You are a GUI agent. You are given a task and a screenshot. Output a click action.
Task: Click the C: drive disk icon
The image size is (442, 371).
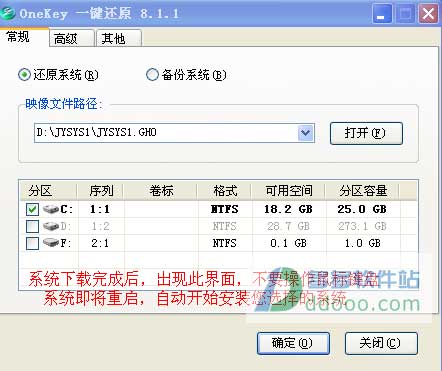pyautogui.click(x=51, y=209)
